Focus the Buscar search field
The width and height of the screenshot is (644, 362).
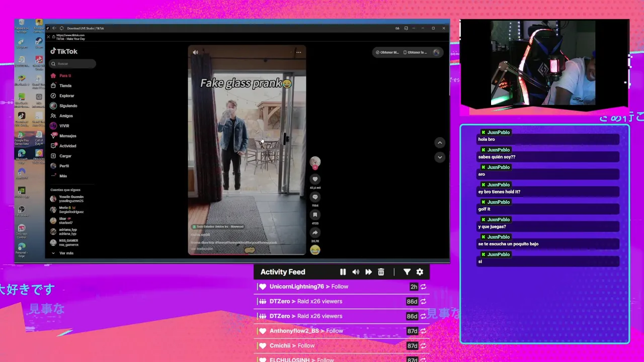click(73, 64)
